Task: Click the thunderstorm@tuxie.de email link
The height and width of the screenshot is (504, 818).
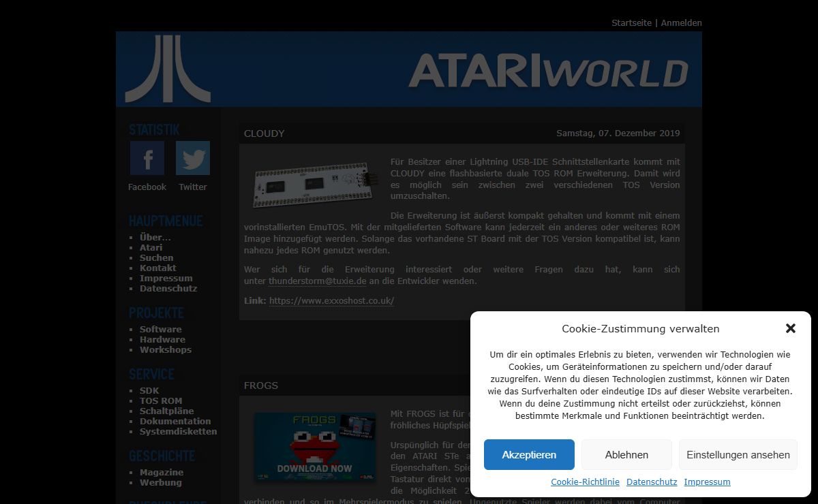Action: (x=318, y=281)
